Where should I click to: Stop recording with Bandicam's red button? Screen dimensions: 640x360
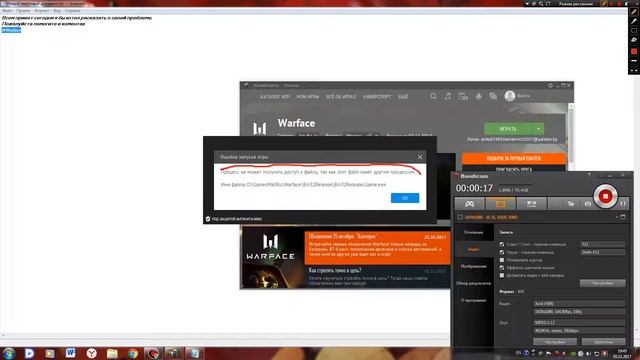click(605, 196)
